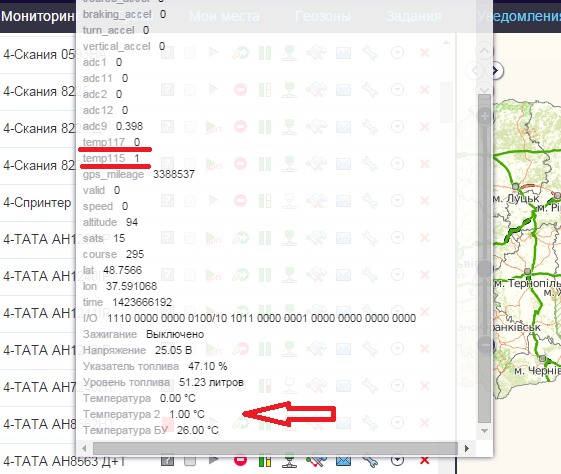Open the Мониторинг tab
The width and height of the screenshot is (561, 474).
pyautogui.click(x=38, y=16)
